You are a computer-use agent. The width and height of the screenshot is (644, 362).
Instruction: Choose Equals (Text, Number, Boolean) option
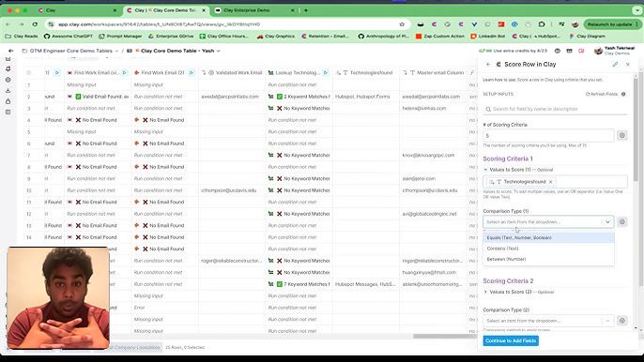tap(548, 237)
